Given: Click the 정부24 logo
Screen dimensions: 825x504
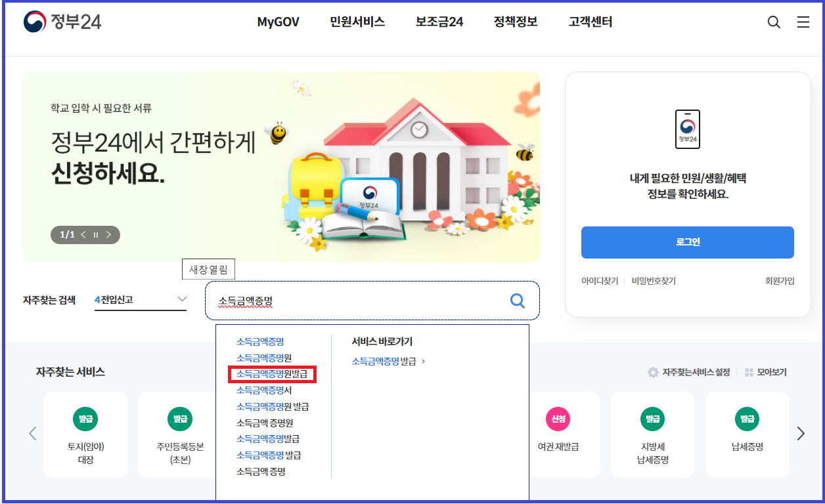Looking at the screenshot, I should coord(62,22).
